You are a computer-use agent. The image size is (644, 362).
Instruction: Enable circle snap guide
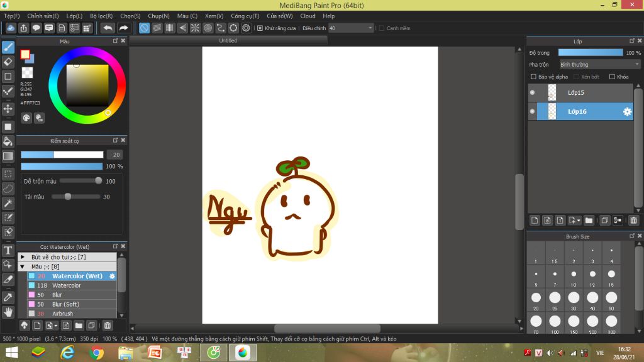coord(208,28)
